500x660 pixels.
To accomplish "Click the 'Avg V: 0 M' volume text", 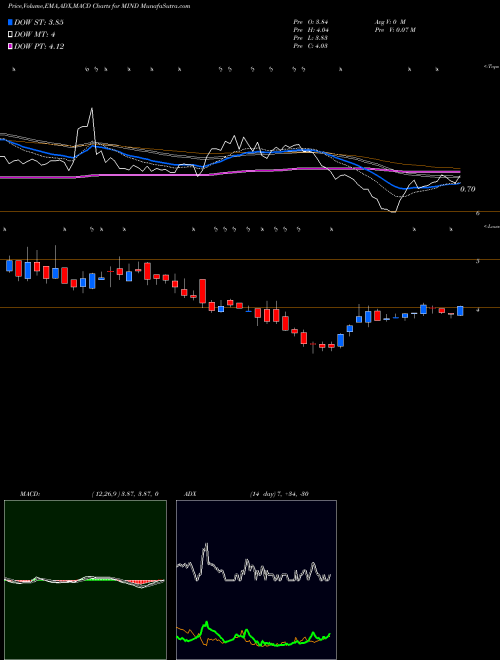I will click(389, 22).
